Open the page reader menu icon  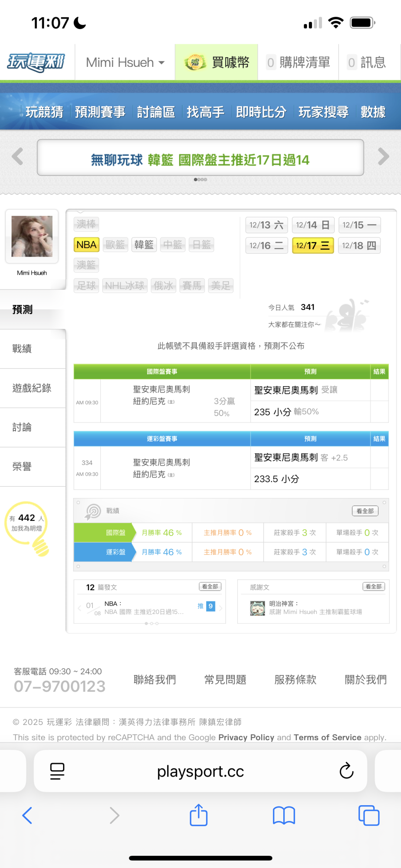(x=57, y=771)
